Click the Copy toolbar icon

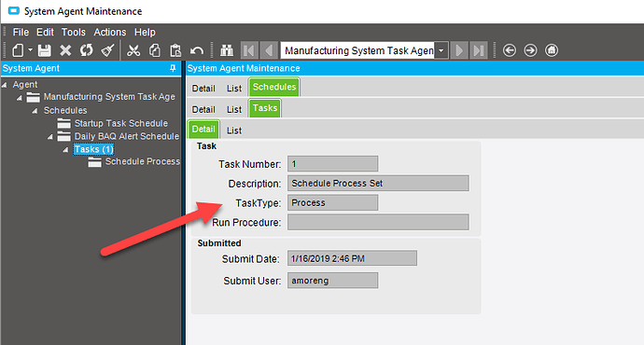[x=154, y=50]
